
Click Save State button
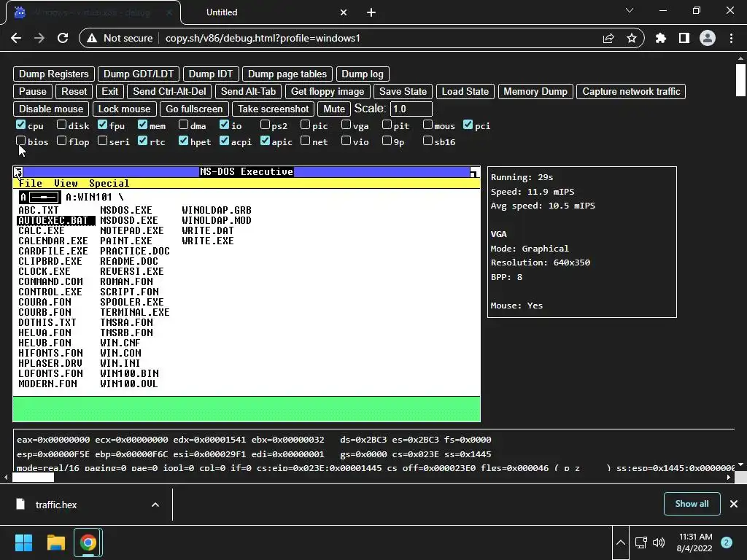coord(403,91)
